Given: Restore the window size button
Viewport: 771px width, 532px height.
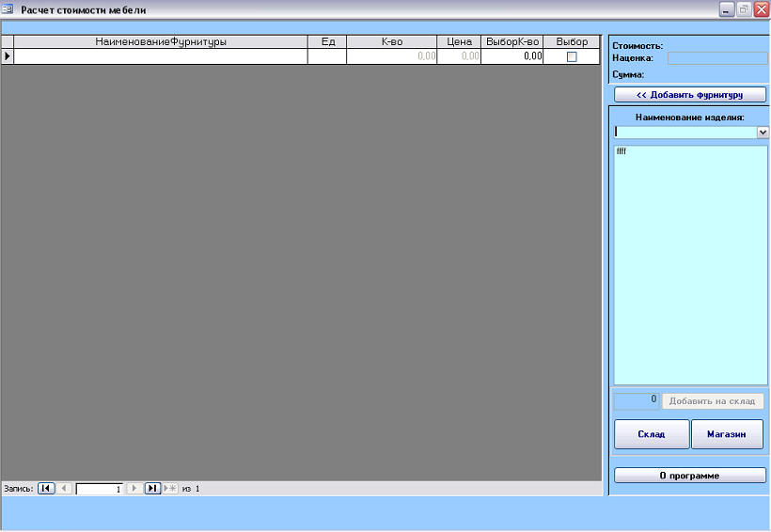Looking at the screenshot, I should (x=744, y=9).
